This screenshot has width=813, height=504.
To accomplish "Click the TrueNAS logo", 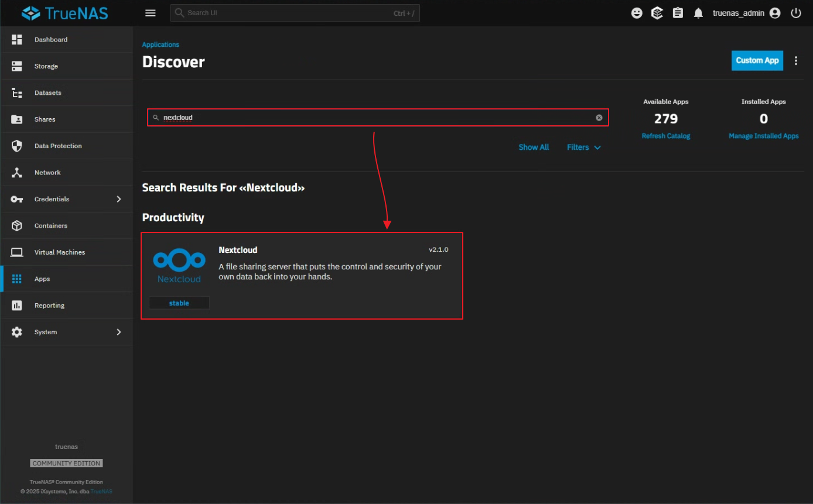I will coord(65,13).
